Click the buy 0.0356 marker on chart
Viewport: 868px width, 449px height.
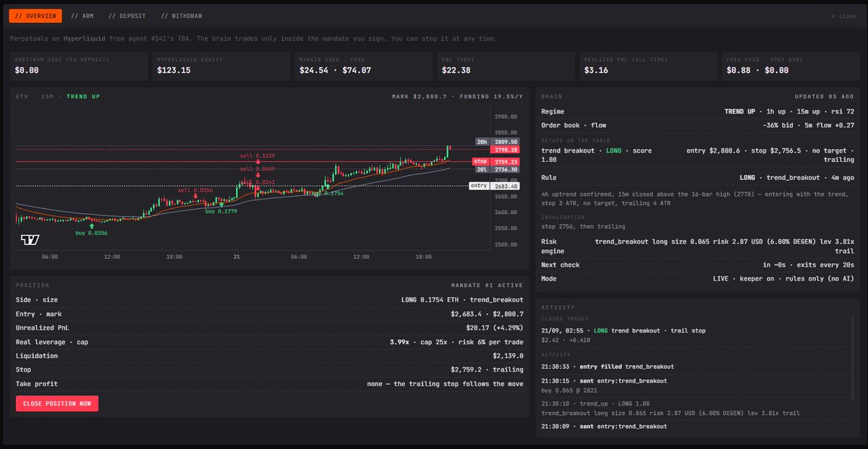(91, 230)
